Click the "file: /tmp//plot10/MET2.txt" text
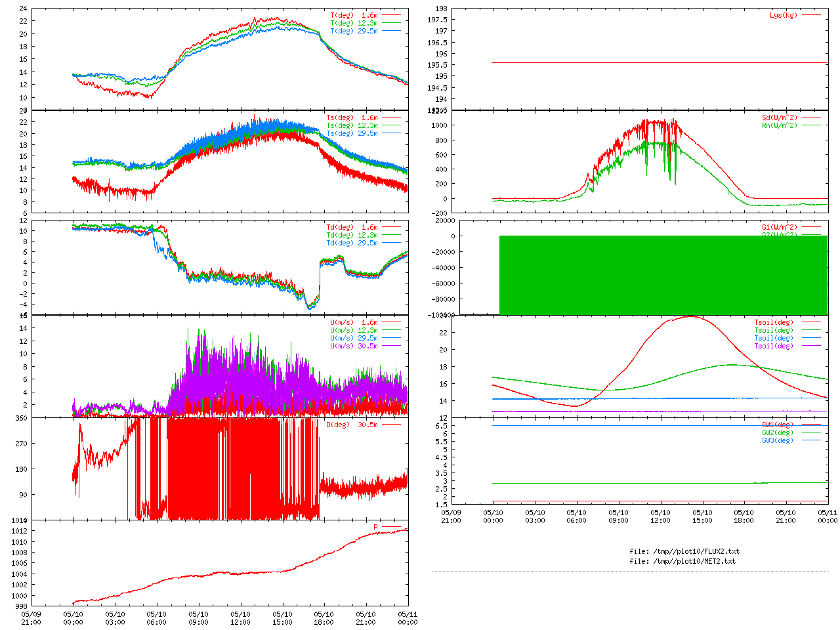 (x=682, y=562)
